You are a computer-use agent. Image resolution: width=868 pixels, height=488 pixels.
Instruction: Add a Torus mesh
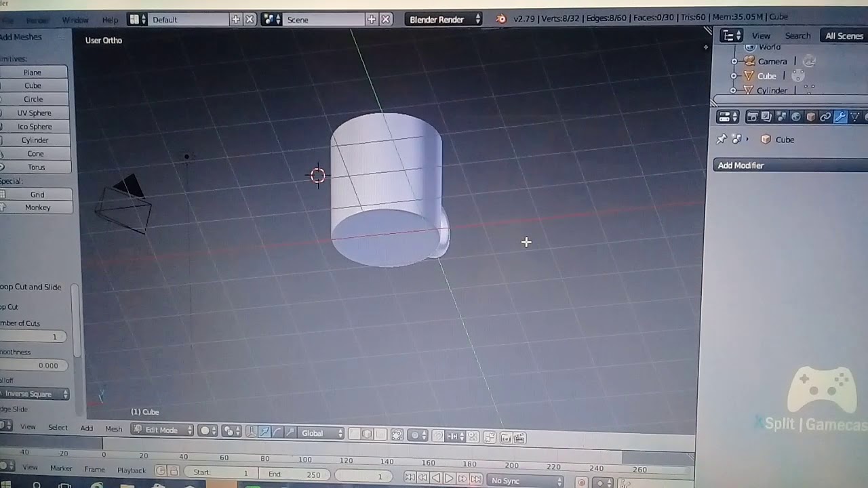click(x=35, y=167)
